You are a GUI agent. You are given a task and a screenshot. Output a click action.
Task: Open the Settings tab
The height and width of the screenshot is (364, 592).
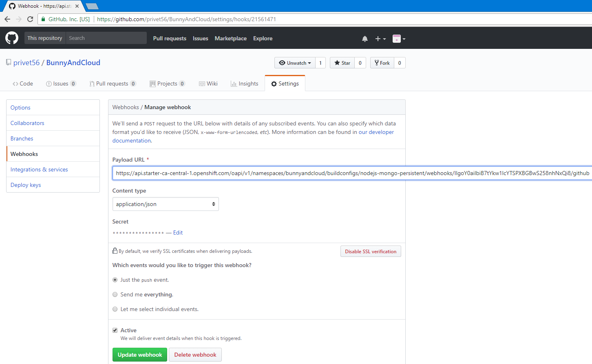[285, 83]
